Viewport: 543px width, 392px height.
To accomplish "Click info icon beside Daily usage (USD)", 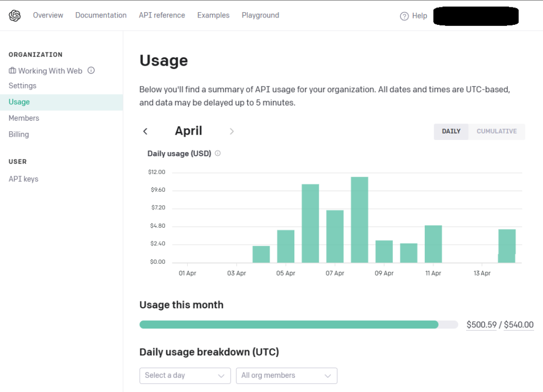I will [x=217, y=154].
